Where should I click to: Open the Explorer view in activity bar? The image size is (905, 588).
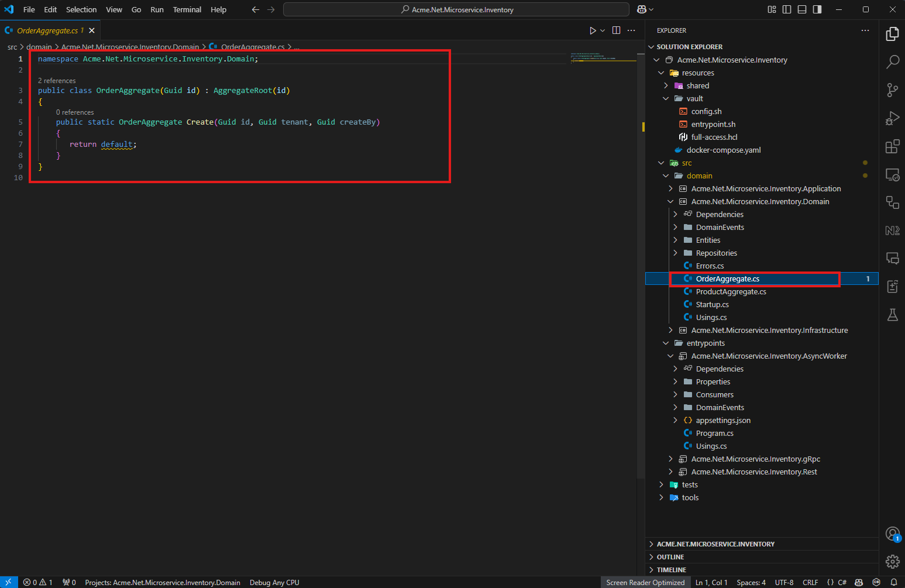[x=892, y=34]
